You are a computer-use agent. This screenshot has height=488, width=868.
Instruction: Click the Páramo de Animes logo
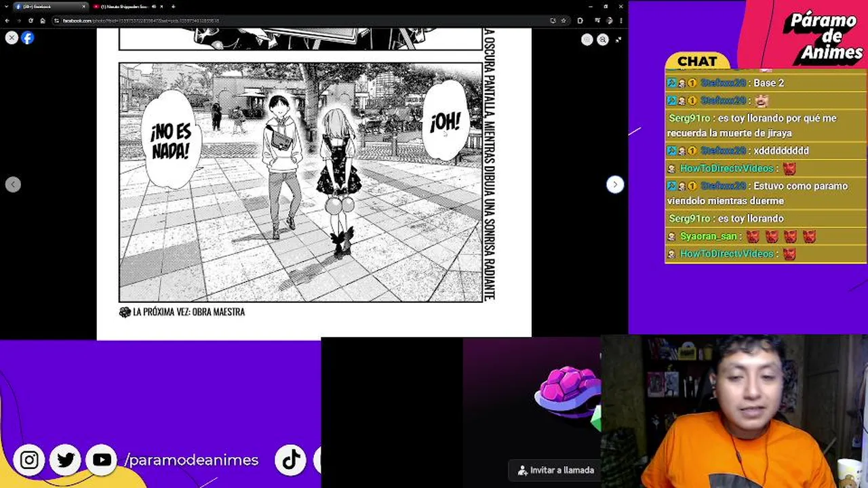(x=825, y=38)
